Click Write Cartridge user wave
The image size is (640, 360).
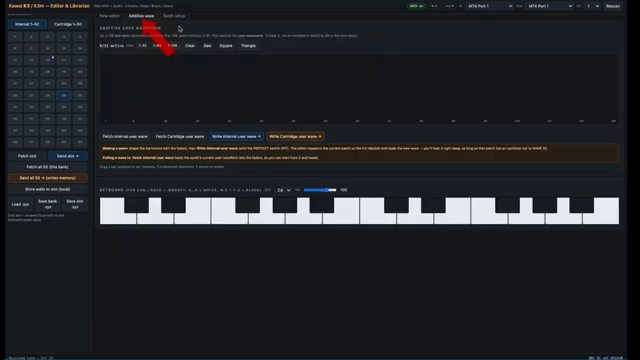[295, 136]
